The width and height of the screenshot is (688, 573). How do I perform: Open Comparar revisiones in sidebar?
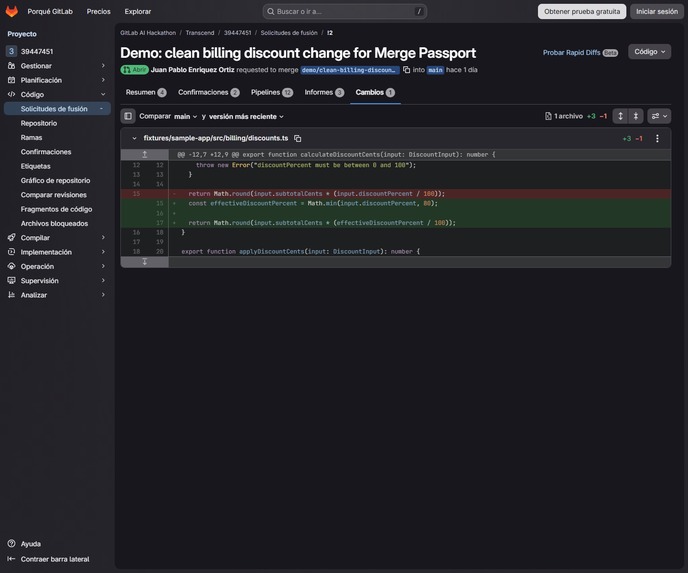click(57, 195)
